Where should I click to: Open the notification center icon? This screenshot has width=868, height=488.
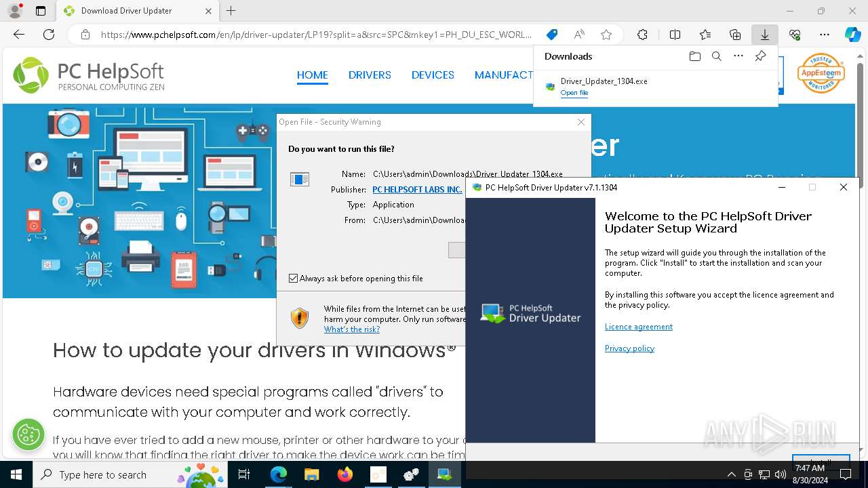pos(846,474)
